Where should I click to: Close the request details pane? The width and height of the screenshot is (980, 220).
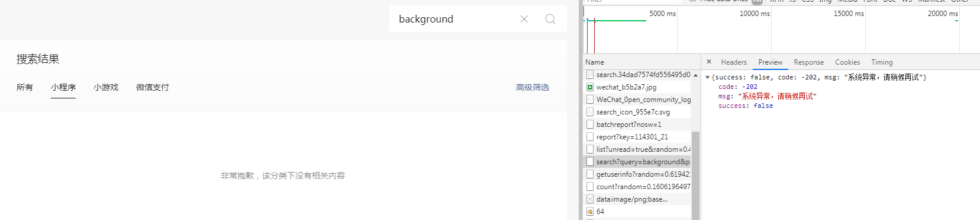(709, 62)
